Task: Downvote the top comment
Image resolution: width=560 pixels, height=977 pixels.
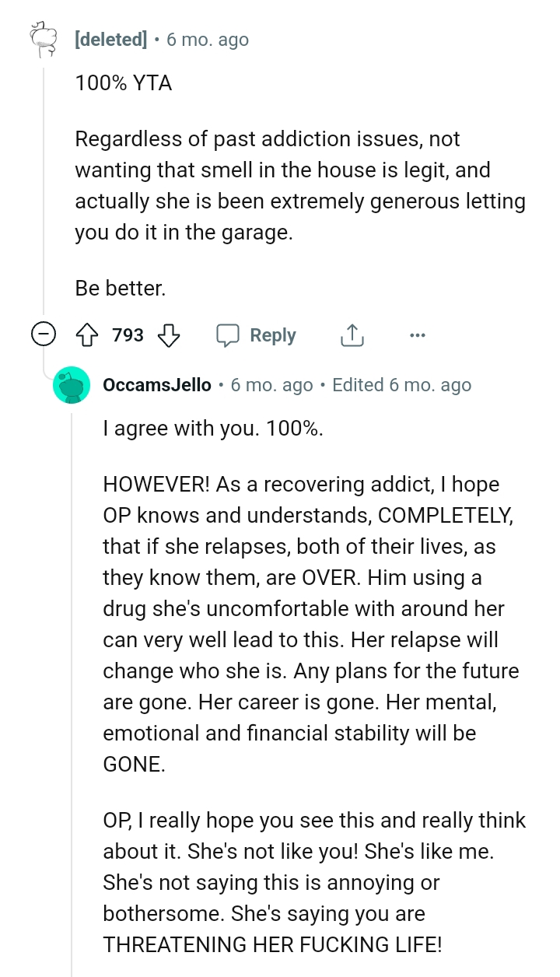Action: coord(169,334)
